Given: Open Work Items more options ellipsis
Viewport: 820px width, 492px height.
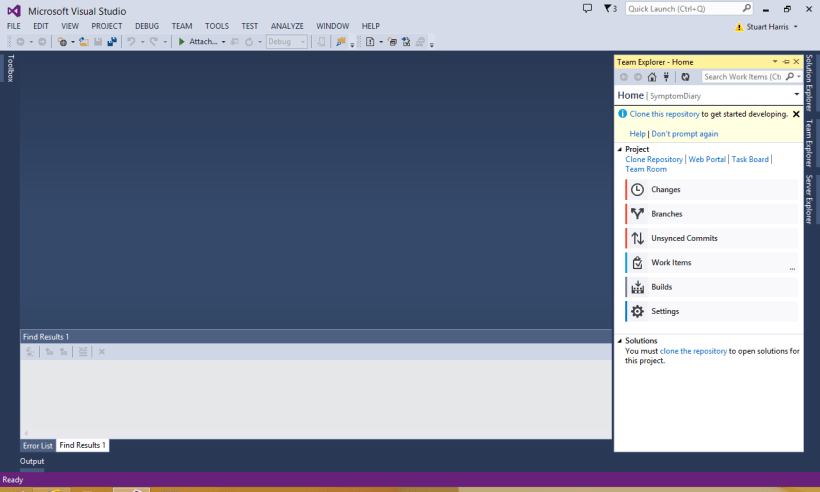Looking at the screenshot, I should point(792,268).
